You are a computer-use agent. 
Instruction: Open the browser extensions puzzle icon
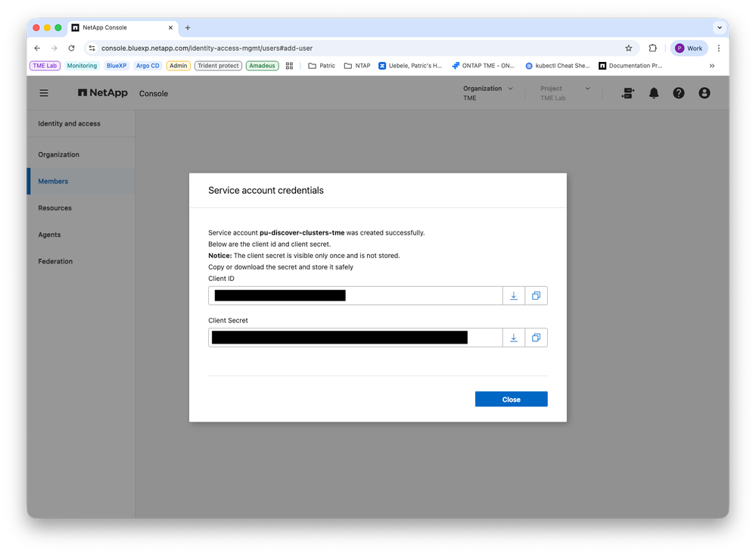(x=652, y=48)
